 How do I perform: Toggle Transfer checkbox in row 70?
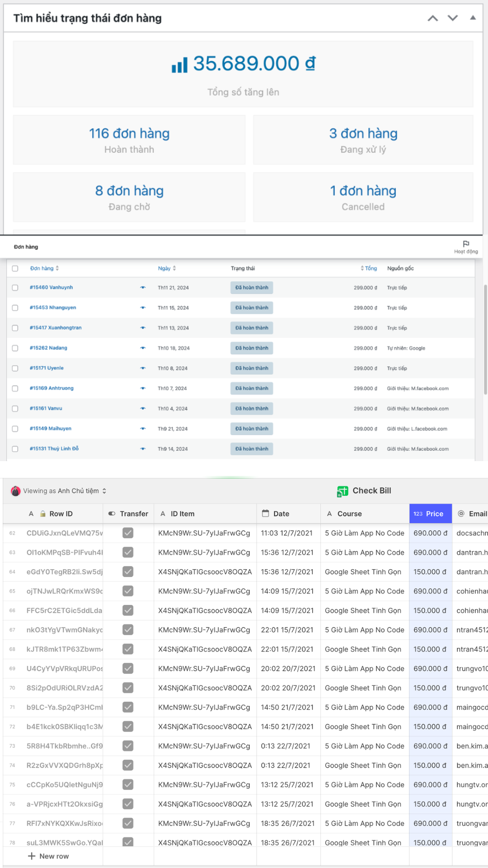[128, 688]
